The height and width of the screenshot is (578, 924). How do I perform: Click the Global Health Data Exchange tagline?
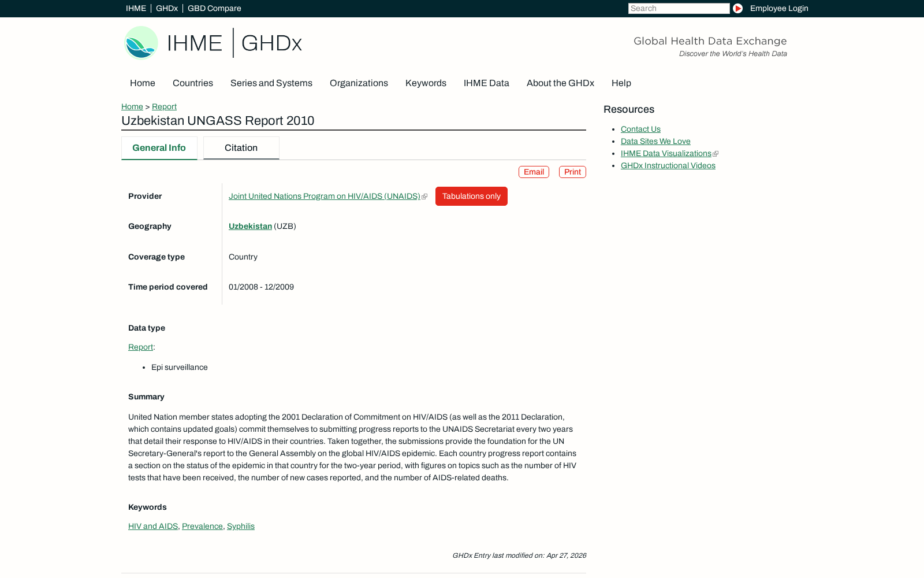tap(710, 41)
